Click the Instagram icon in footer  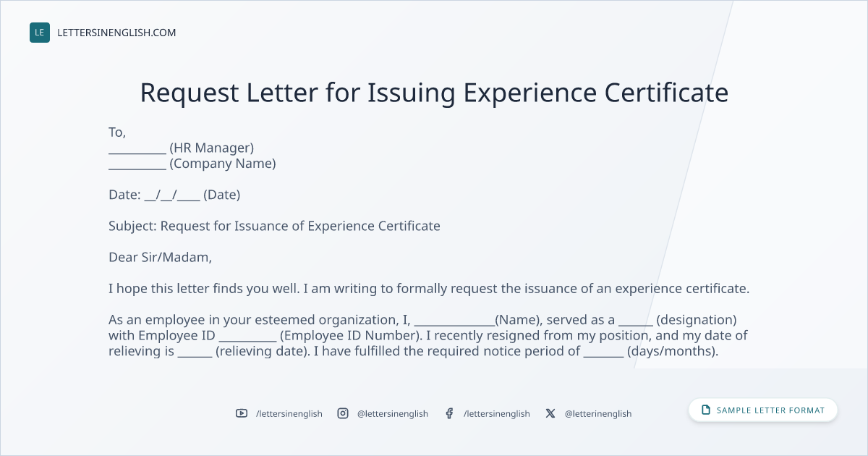pyautogui.click(x=343, y=413)
